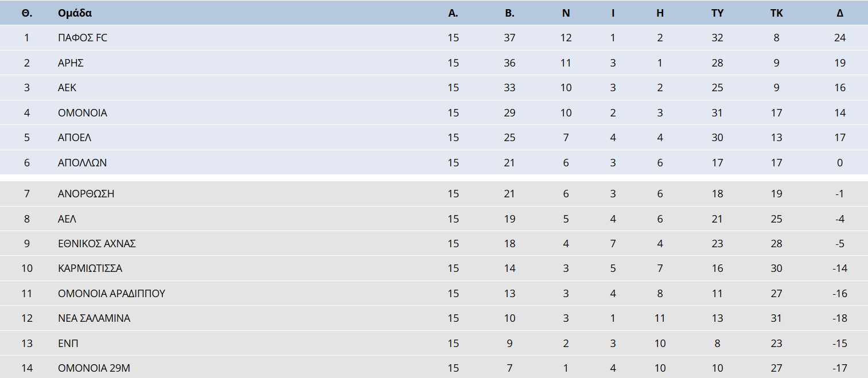The image size is (868, 378).
Task: Click the Β. points column header
Action: coord(509,13)
